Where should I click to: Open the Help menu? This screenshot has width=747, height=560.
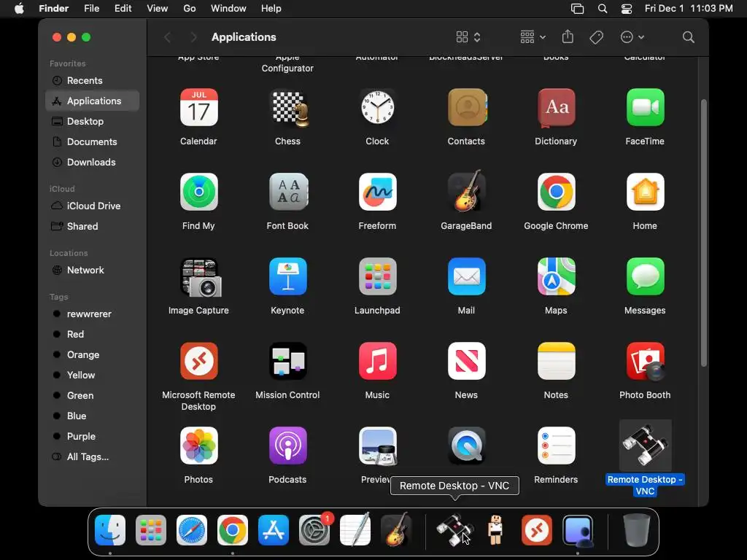271,9
